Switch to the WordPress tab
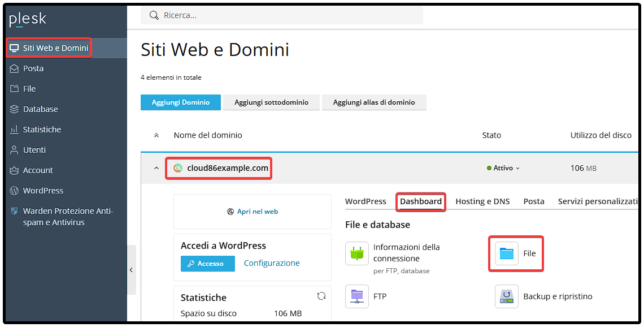644x327 pixels. pos(365,201)
